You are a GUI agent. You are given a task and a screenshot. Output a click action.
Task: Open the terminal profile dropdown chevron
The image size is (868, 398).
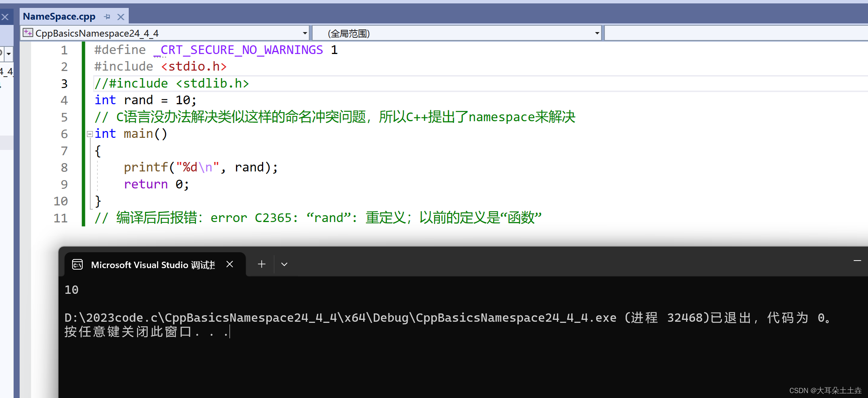[284, 264]
